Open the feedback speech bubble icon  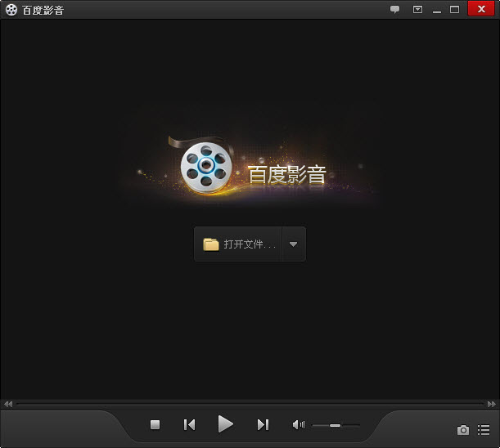[x=394, y=10]
